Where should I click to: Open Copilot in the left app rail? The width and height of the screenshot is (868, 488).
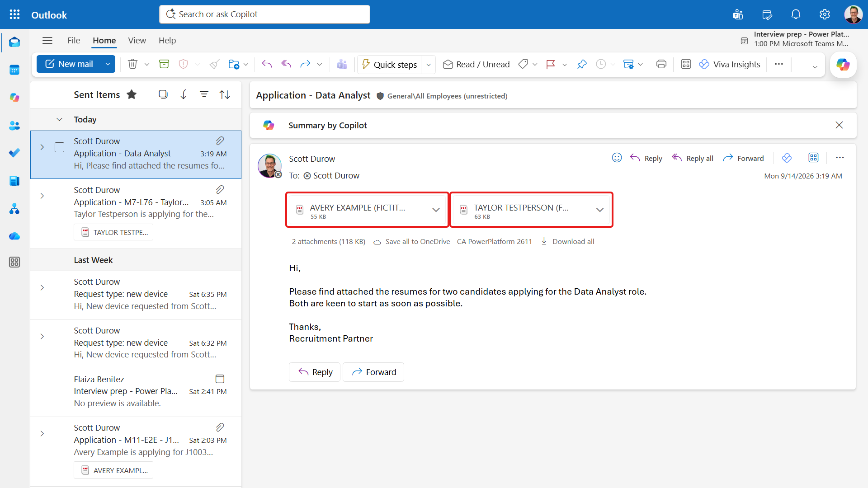coord(14,98)
